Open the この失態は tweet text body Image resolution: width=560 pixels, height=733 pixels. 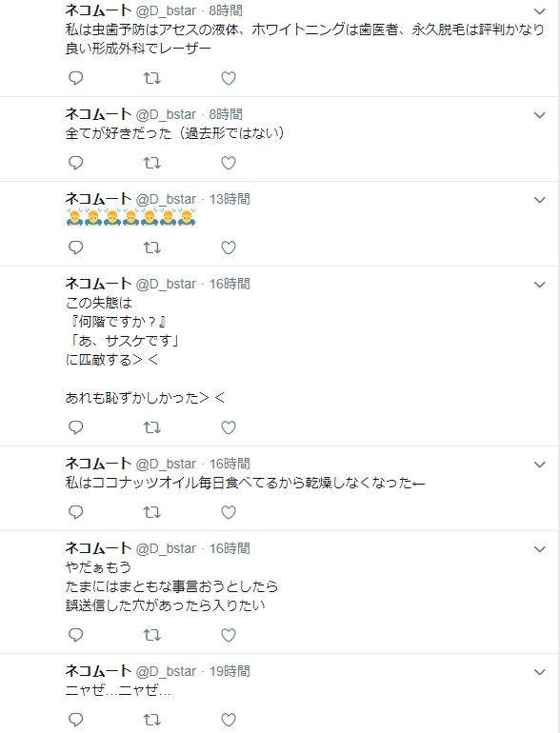pos(146,350)
